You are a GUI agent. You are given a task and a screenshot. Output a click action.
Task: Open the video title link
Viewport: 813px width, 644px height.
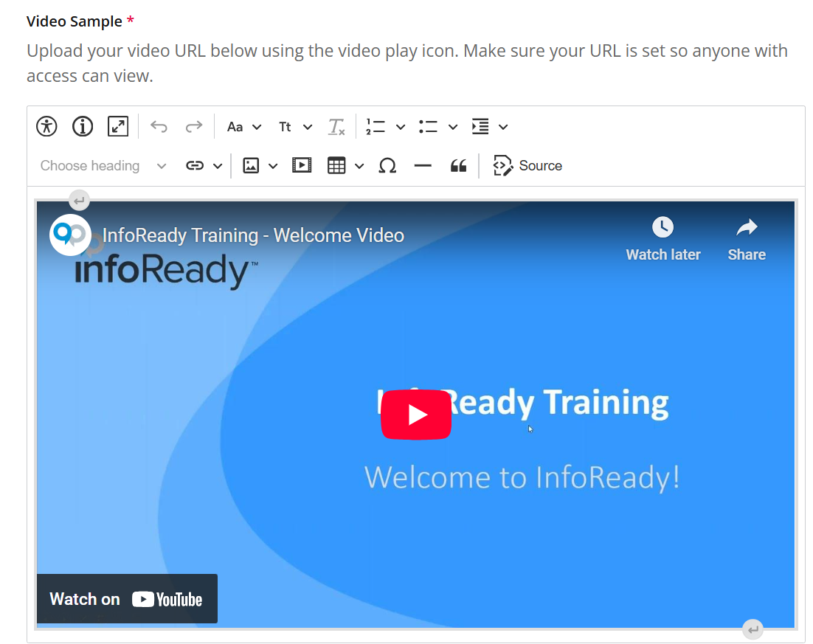click(253, 235)
